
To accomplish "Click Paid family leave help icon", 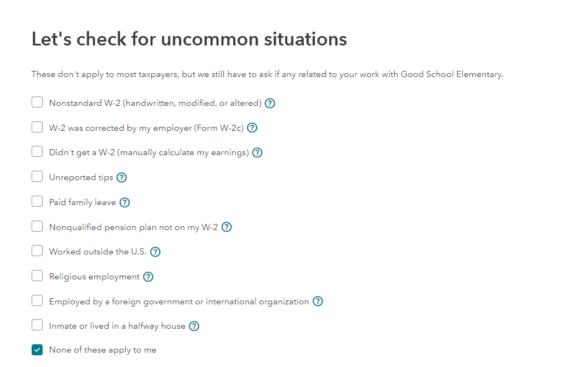I will point(125,202).
